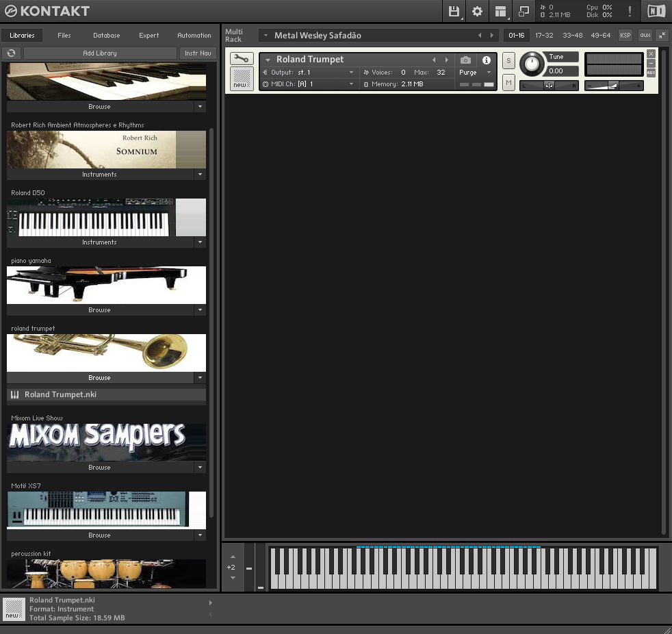Shift keyboard octave up

(x=233, y=557)
